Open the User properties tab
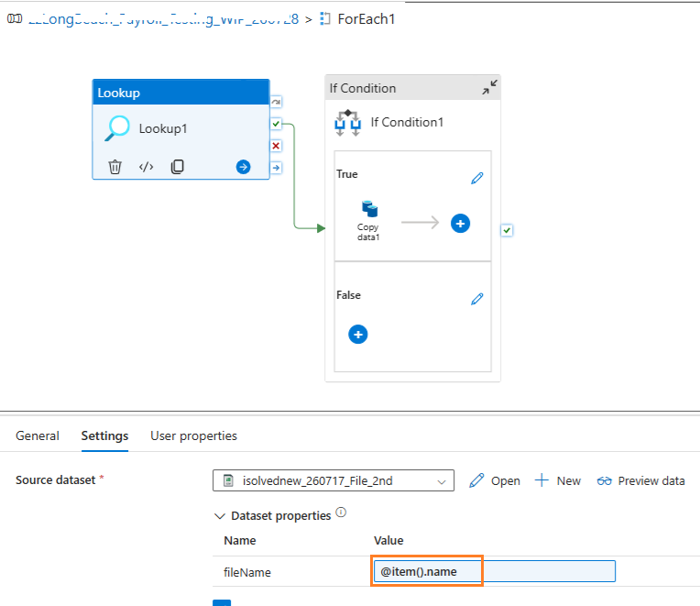 (x=193, y=435)
